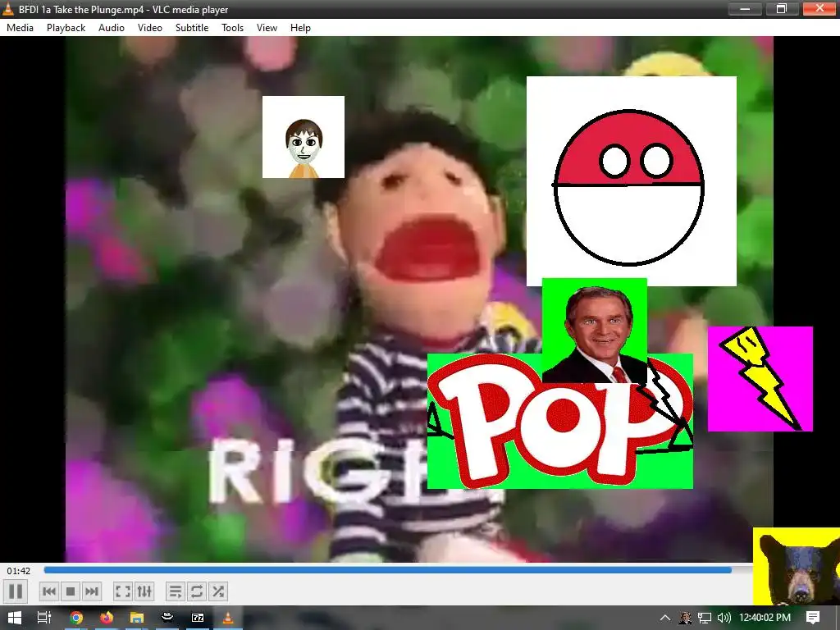Show the playlist view
This screenshot has height=630, width=840.
[x=176, y=591]
